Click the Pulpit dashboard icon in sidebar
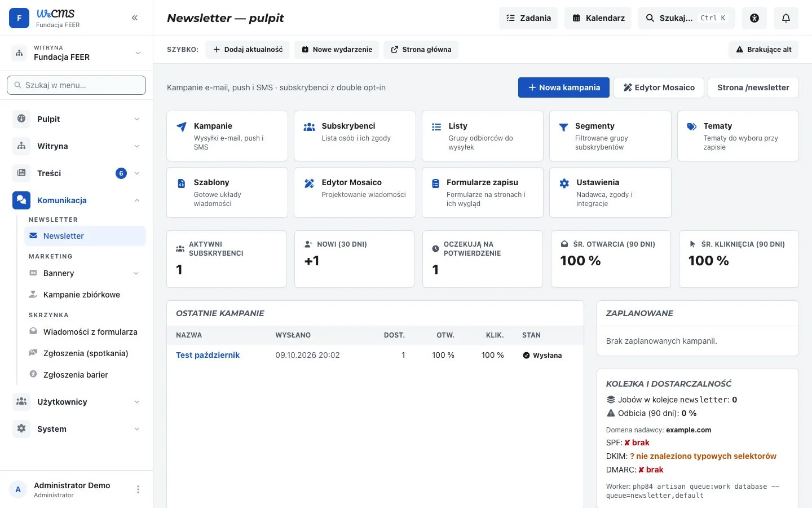 21,119
